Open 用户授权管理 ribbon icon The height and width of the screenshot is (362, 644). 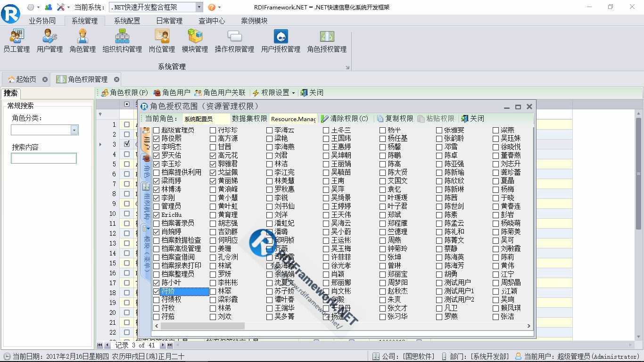(281, 41)
